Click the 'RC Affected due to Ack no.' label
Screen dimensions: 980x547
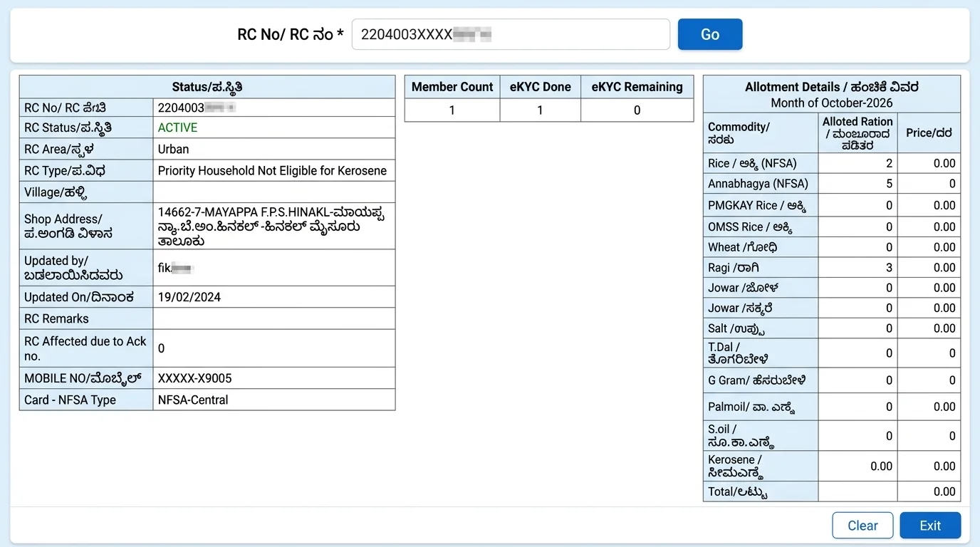pos(85,348)
